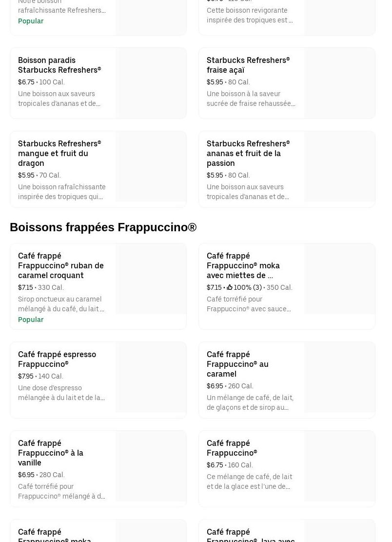
Task: Choose Refreshers ananas et fruit de la passion
Action: click(248, 153)
